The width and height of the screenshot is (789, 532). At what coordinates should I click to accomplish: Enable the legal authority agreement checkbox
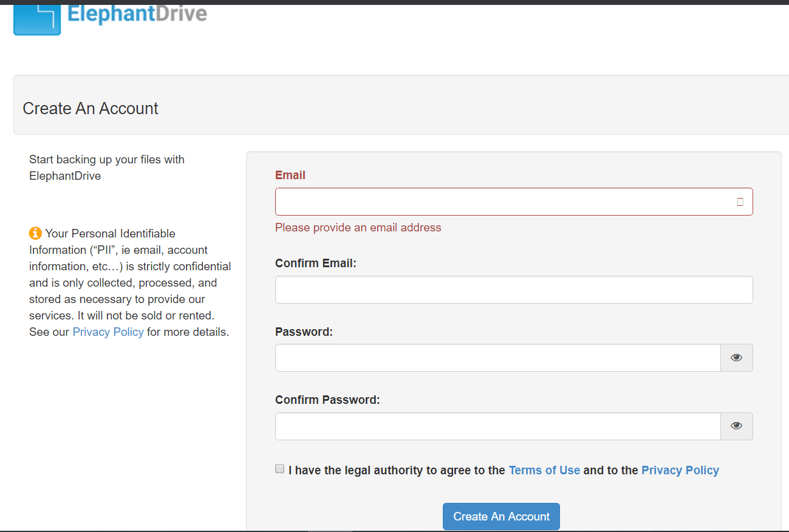pyautogui.click(x=279, y=468)
